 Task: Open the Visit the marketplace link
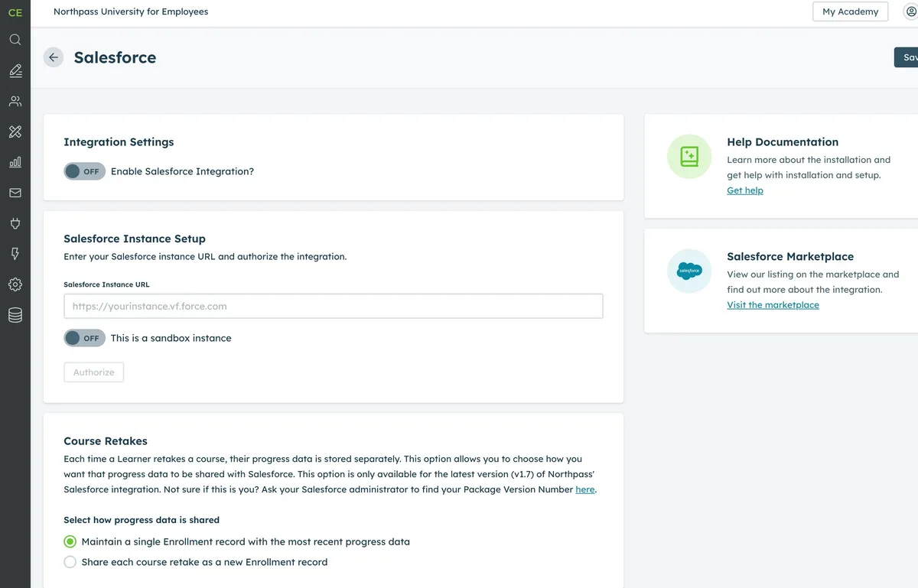[773, 305]
